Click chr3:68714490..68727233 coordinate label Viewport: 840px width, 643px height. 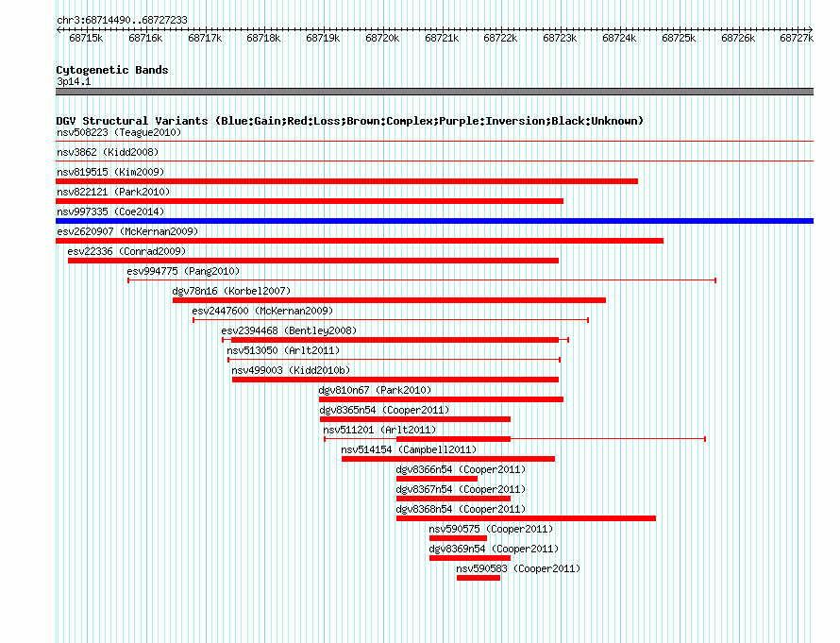pos(122,20)
